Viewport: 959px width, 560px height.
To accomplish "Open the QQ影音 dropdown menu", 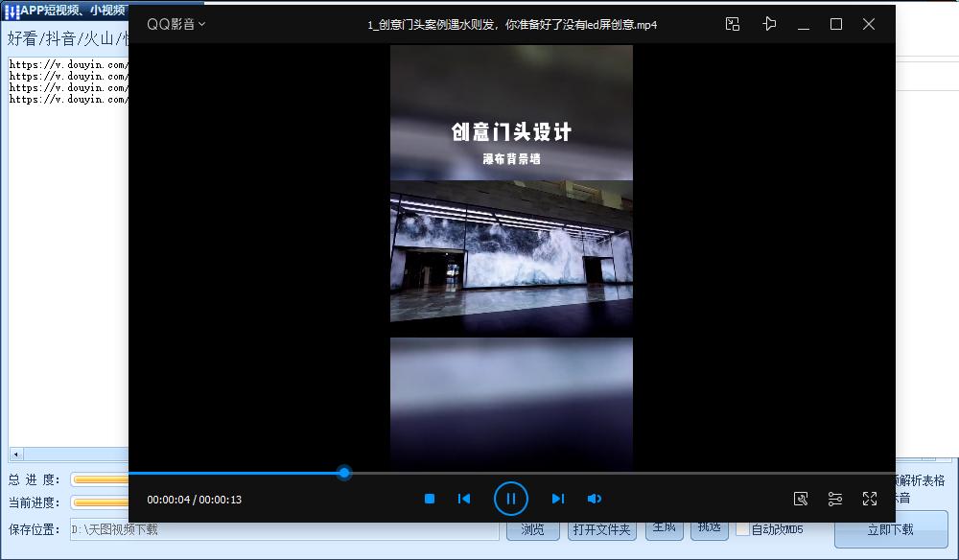I will [174, 24].
